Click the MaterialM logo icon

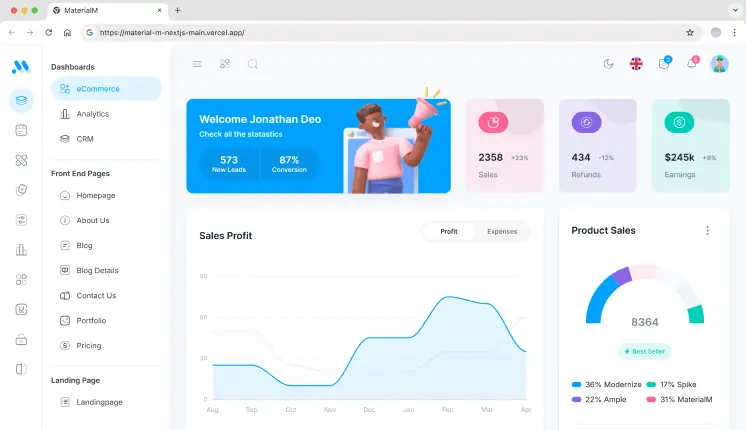click(21, 67)
